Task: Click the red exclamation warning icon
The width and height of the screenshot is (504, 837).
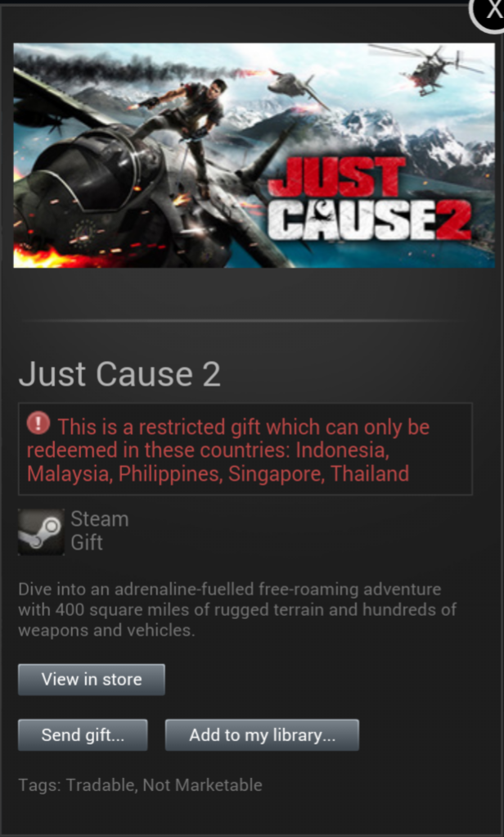Action: (38, 424)
